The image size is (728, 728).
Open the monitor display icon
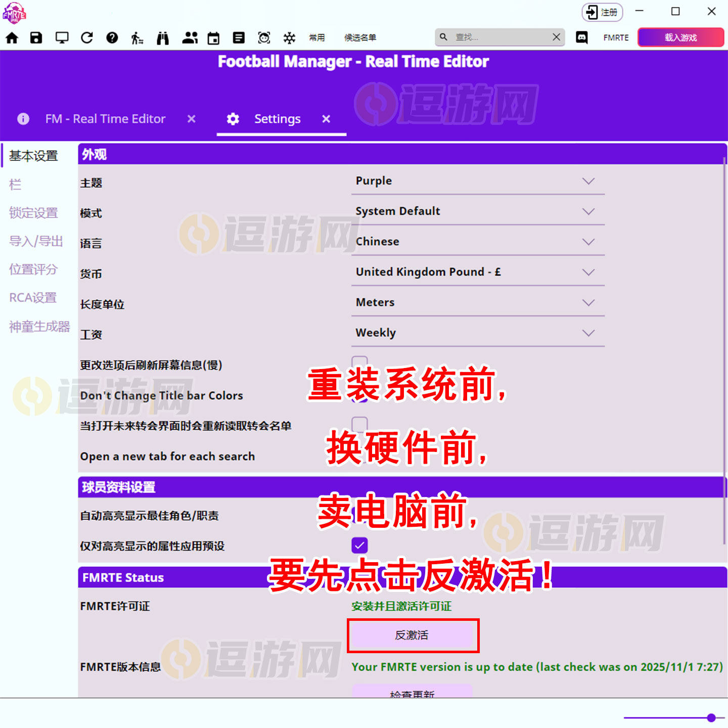(x=62, y=37)
